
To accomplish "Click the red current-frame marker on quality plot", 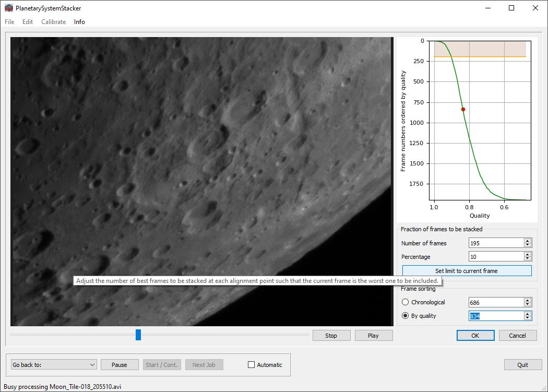I will (x=463, y=110).
